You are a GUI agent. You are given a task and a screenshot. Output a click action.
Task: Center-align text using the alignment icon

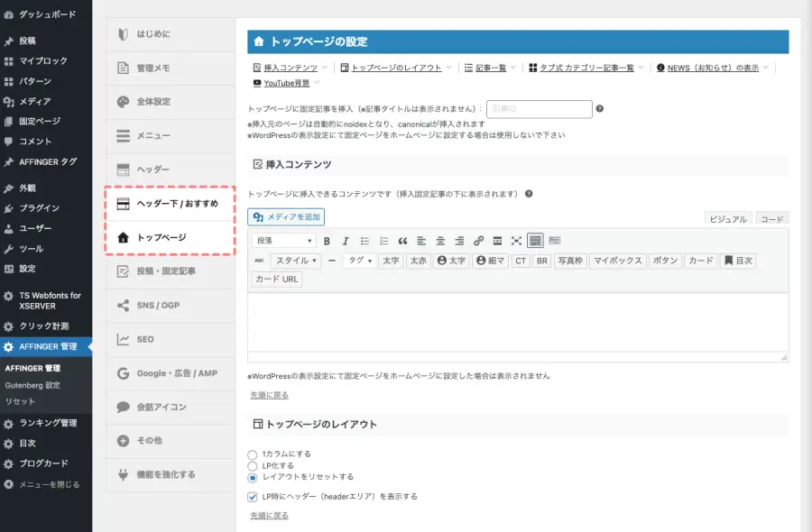(x=439, y=241)
